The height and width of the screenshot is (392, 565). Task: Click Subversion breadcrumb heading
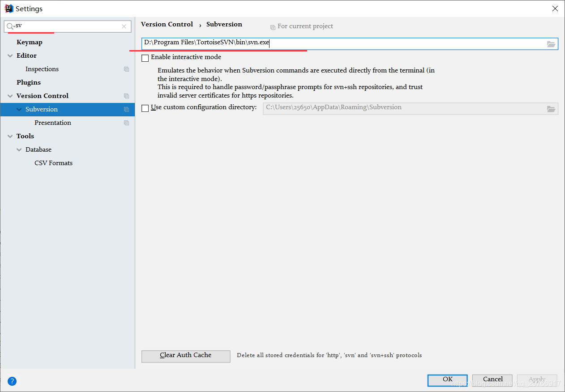point(224,24)
